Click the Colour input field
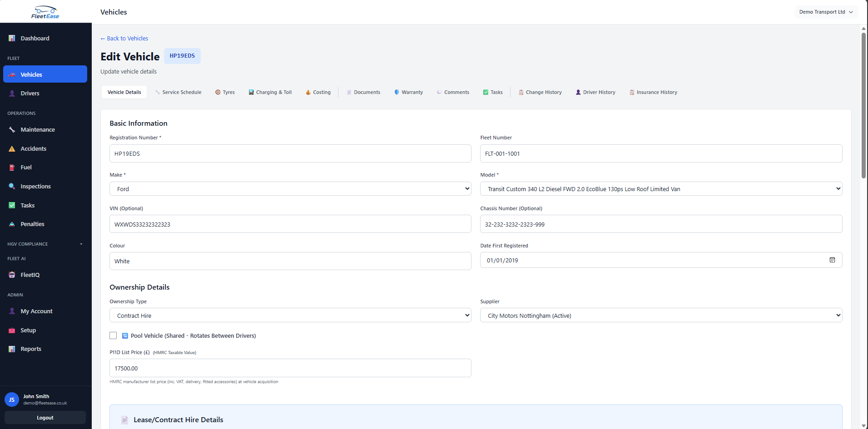 point(290,261)
